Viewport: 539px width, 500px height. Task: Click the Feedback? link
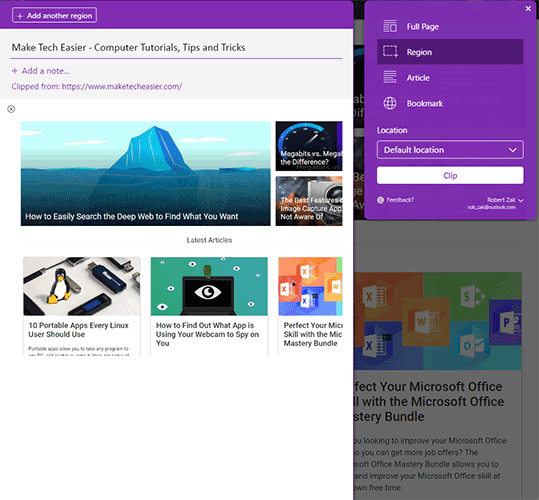[400, 200]
